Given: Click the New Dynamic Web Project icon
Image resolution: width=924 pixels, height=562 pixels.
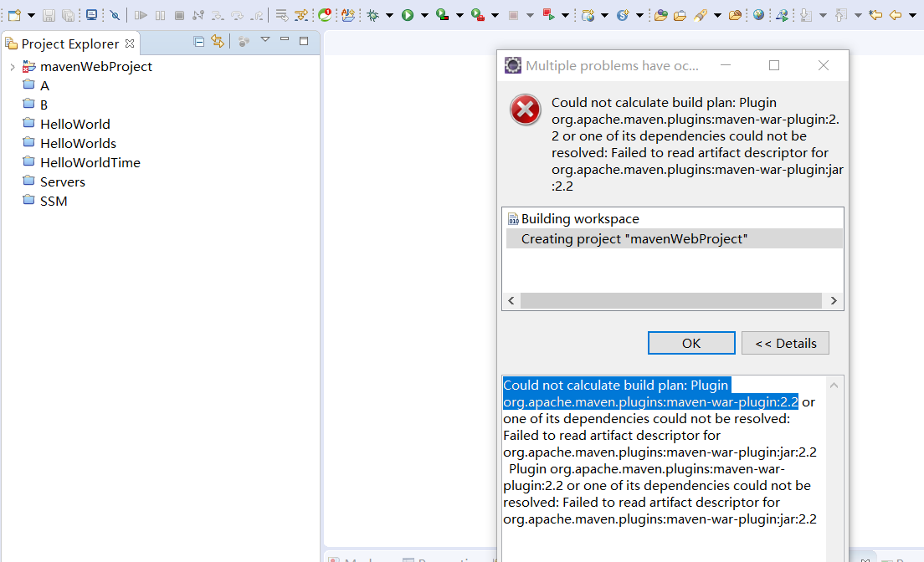Looking at the screenshot, I should 588,15.
